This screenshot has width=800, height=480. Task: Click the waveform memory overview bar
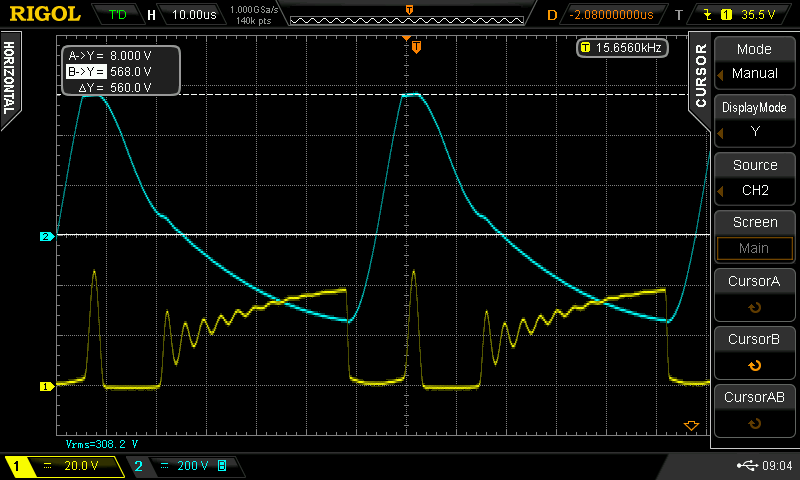407,20
